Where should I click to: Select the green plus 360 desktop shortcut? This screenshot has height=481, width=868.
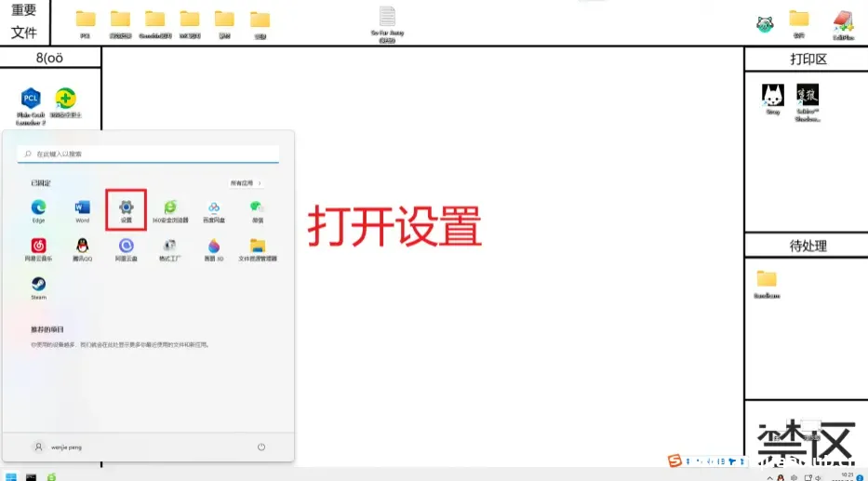click(65, 102)
